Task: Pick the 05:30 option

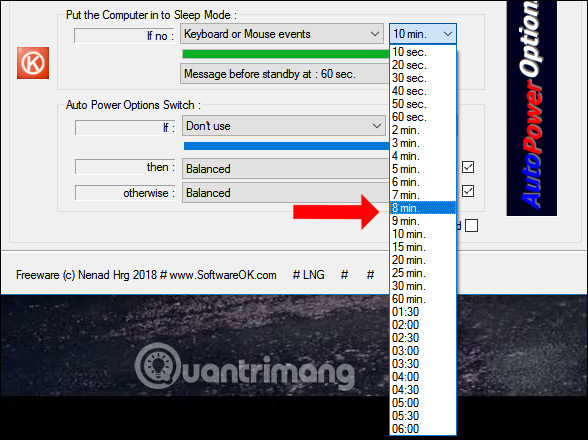Action: [423, 416]
